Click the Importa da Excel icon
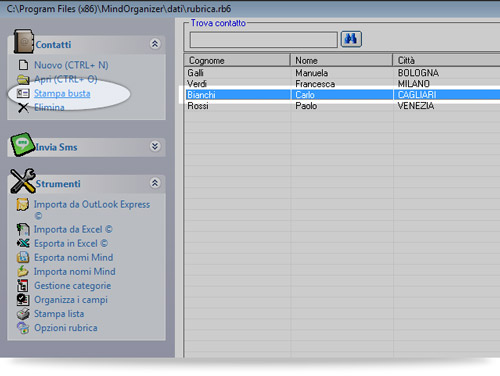Image resolution: width=500 pixels, height=376 pixels. pyautogui.click(x=23, y=229)
